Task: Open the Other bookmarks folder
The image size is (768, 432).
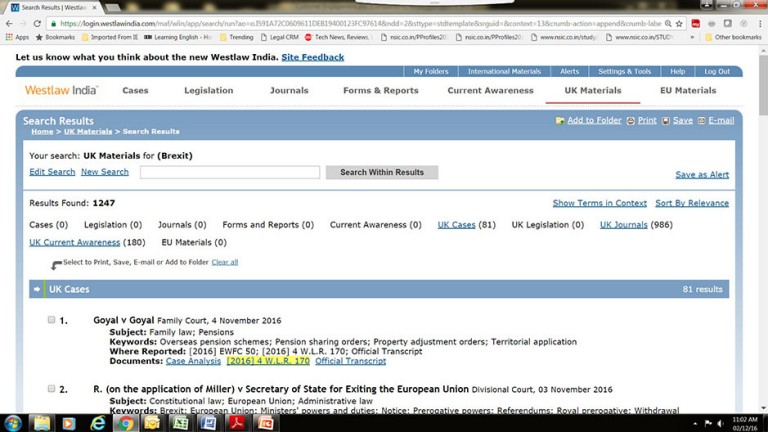Action: pos(733,37)
